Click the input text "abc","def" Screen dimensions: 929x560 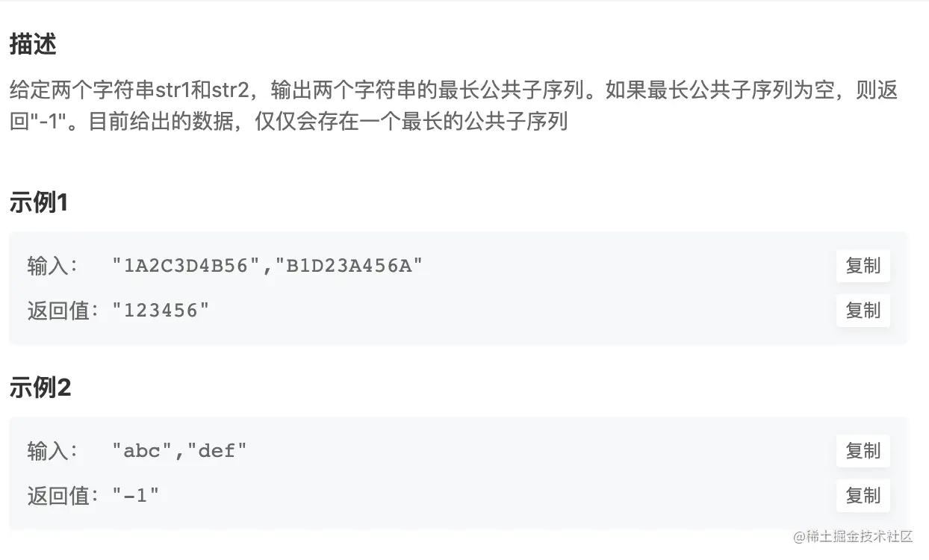[179, 451]
